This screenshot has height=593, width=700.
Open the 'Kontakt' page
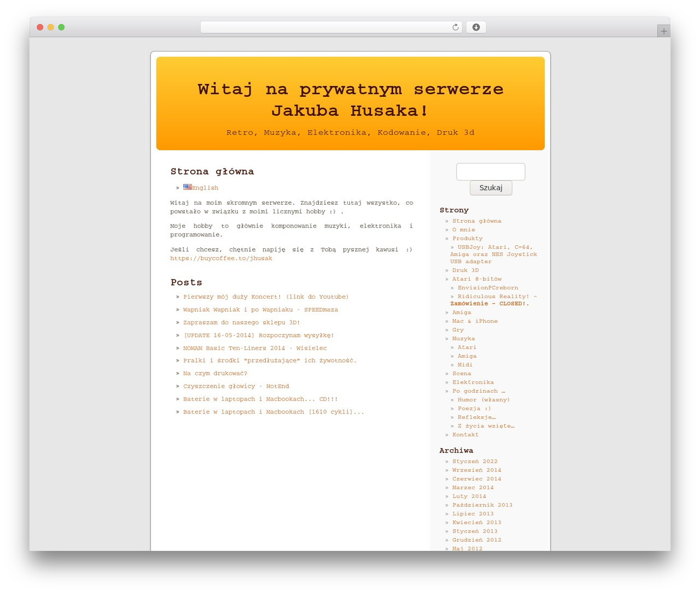point(465,435)
